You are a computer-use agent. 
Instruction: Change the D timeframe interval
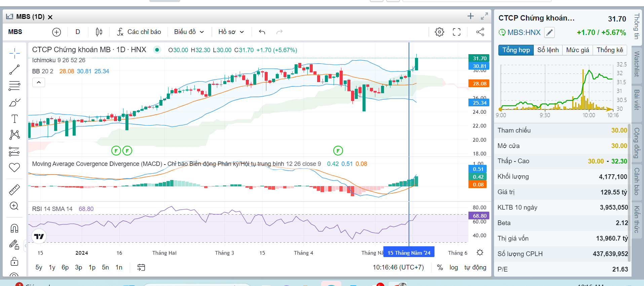coord(78,32)
